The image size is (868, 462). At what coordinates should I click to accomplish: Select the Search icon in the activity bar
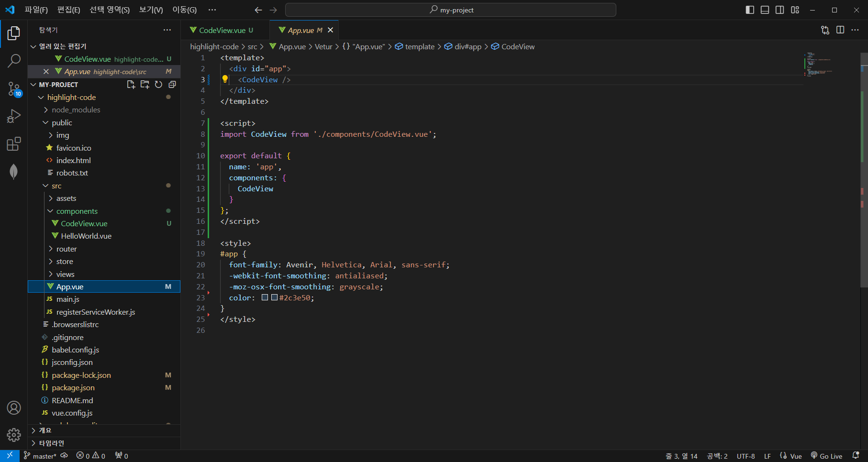[x=13, y=61]
